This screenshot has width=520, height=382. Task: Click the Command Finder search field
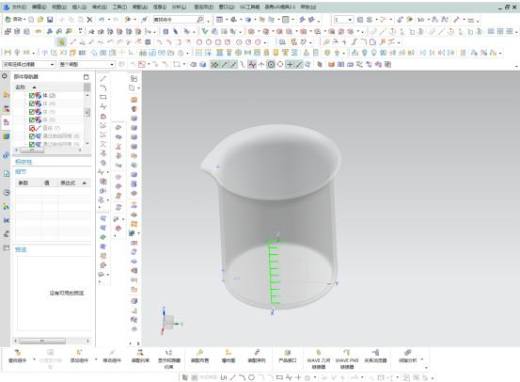point(178,20)
